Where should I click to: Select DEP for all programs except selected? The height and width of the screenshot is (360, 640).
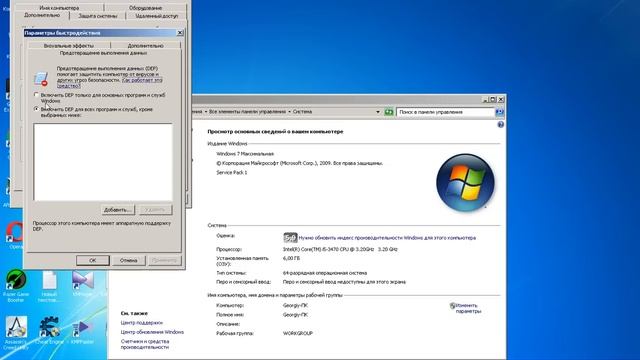[36, 109]
